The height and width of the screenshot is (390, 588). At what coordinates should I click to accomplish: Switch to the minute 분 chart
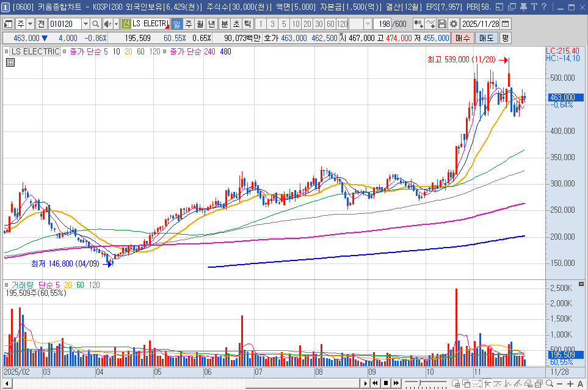click(x=225, y=24)
